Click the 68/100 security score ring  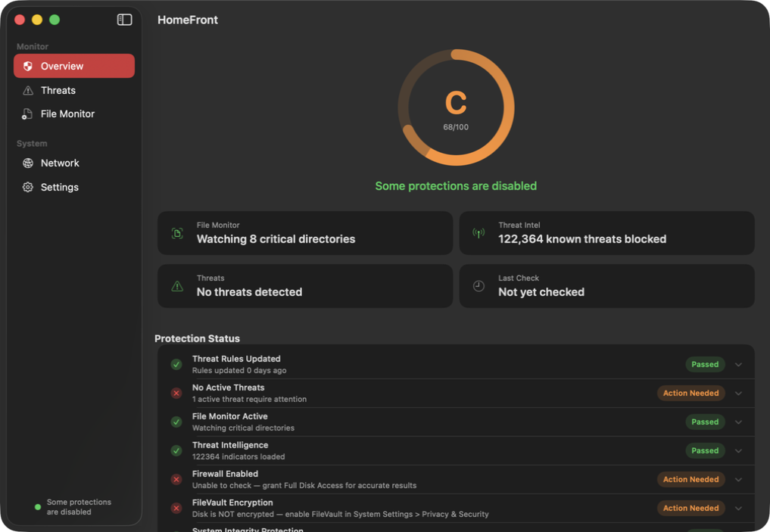point(456,106)
